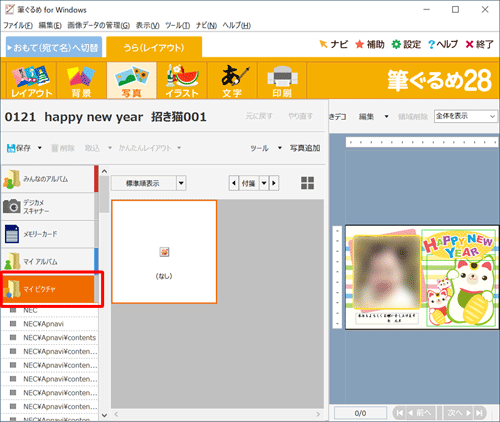Open the 文字 text tool
This screenshot has height=422, width=500.
232,81
